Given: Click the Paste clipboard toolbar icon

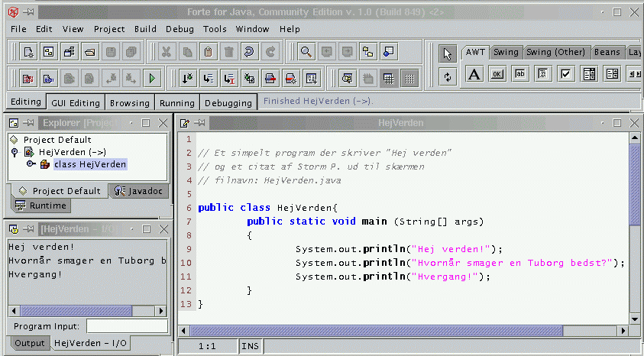Looking at the screenshot, I should [207, 52].
